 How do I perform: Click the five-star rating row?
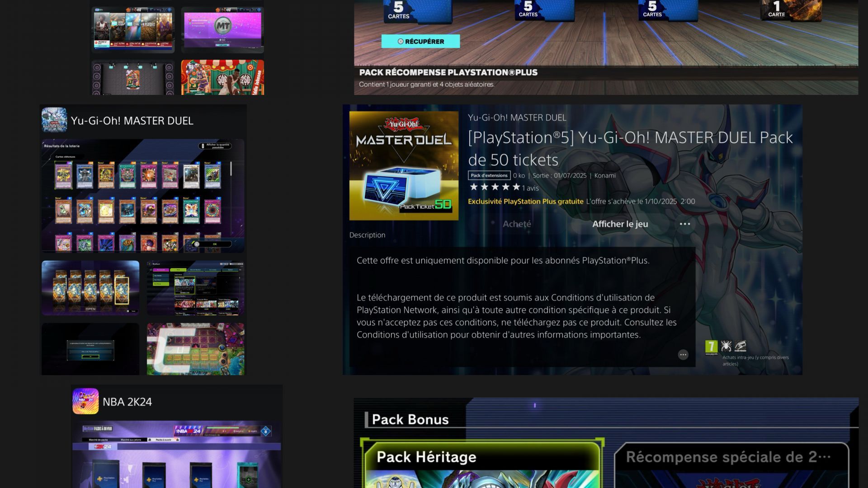(x=495, y=187)
